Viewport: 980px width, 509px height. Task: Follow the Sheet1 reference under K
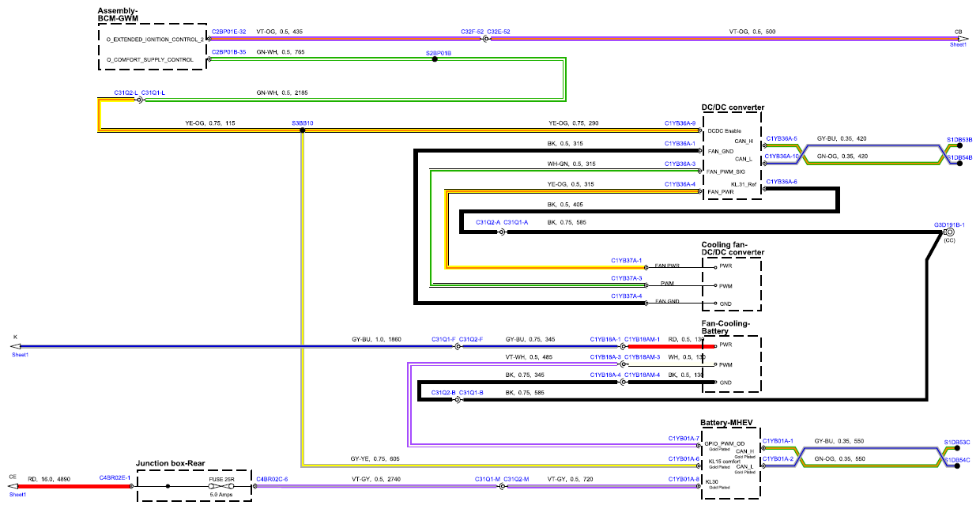(x=20, y=355)
